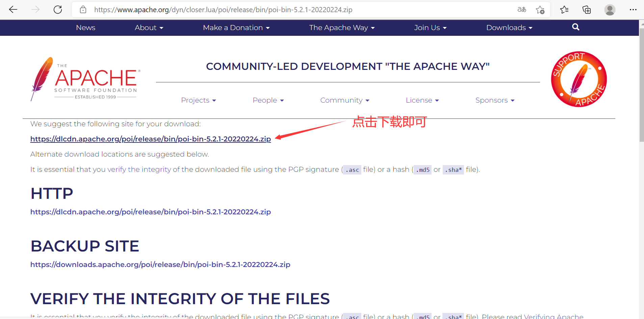Click the .asc code label

coord(352,170)
